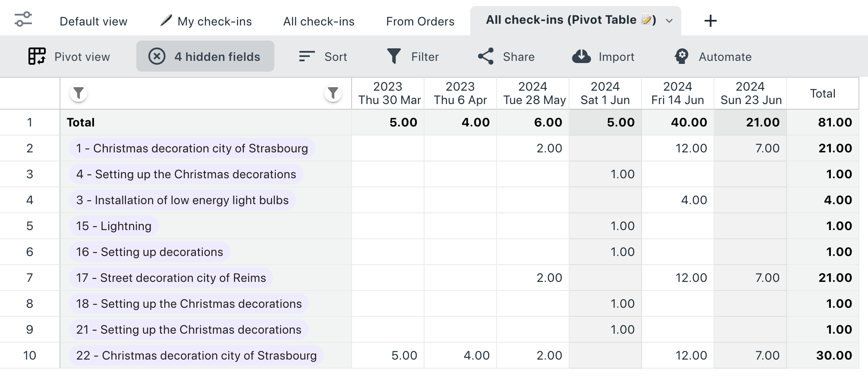Click the Import cloud icon
The height and width of the screenshot is (379, 868).
pos(582,57)
